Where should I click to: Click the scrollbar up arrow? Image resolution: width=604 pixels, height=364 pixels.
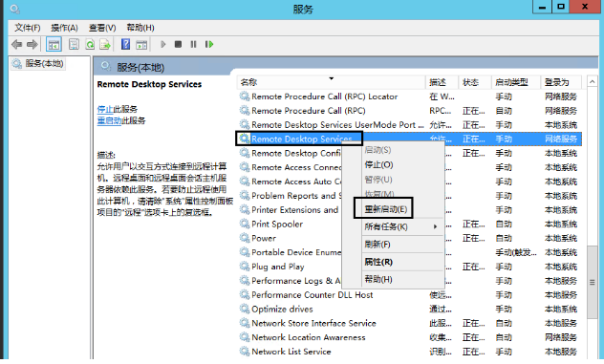click(x=593, y=81)
